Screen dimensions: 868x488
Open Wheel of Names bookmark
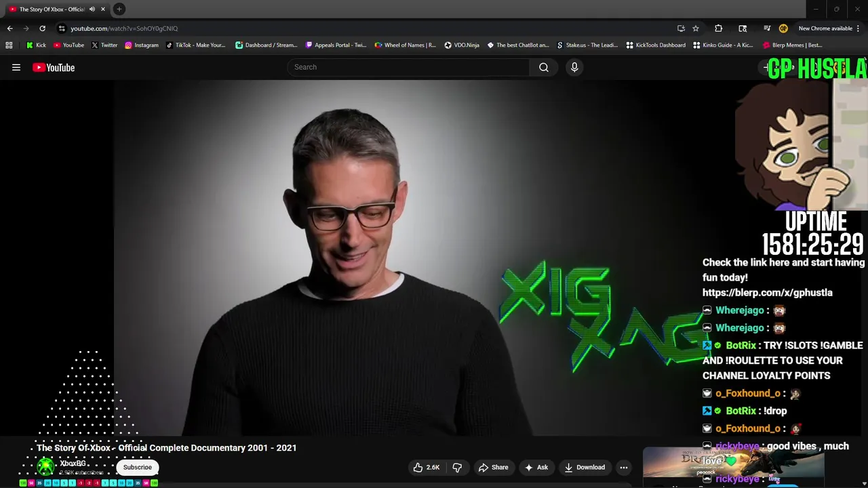(406, 45)
